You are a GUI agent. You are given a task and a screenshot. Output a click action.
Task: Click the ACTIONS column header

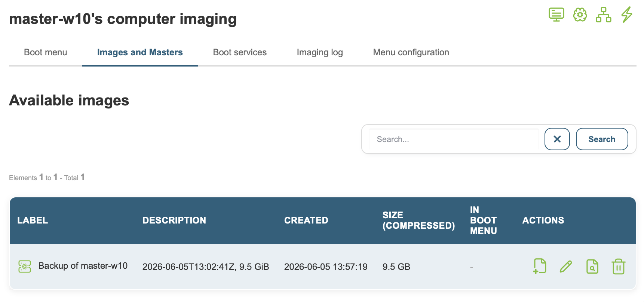(x=543, y=221)
